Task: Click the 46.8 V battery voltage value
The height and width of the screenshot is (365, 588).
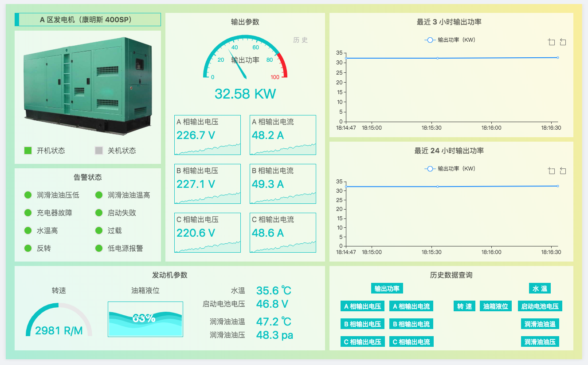Action: coord(272,304)
